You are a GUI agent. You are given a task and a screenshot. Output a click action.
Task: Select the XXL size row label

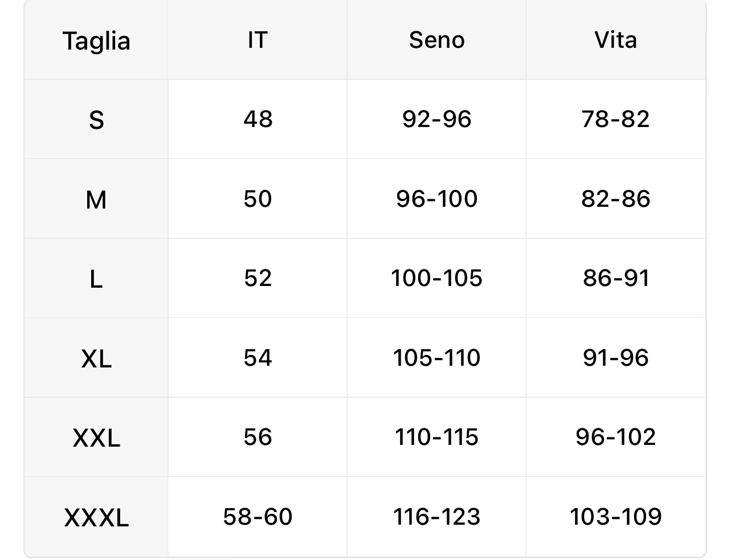(x=96, y=438)
